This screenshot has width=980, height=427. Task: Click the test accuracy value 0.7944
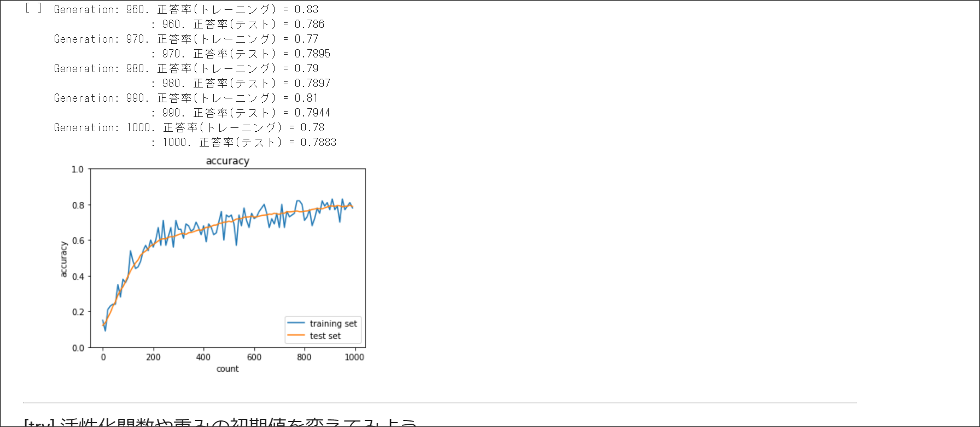coord(312,113)
